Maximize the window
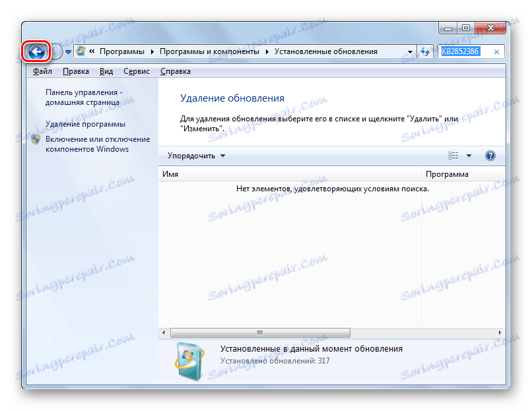 click(x=466, y=28)
